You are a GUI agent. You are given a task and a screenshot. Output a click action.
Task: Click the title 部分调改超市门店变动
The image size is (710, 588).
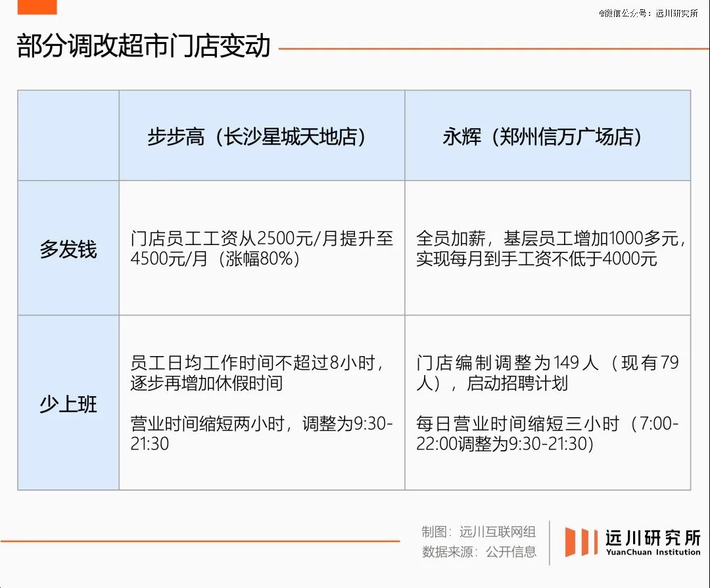tap(143, 46)
